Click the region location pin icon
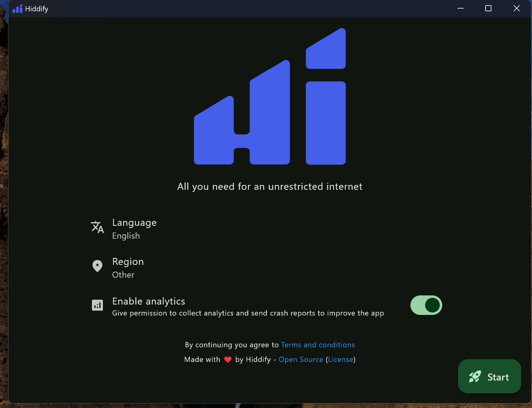This screenshot has width=532, height=408. (x=97, y=266)
